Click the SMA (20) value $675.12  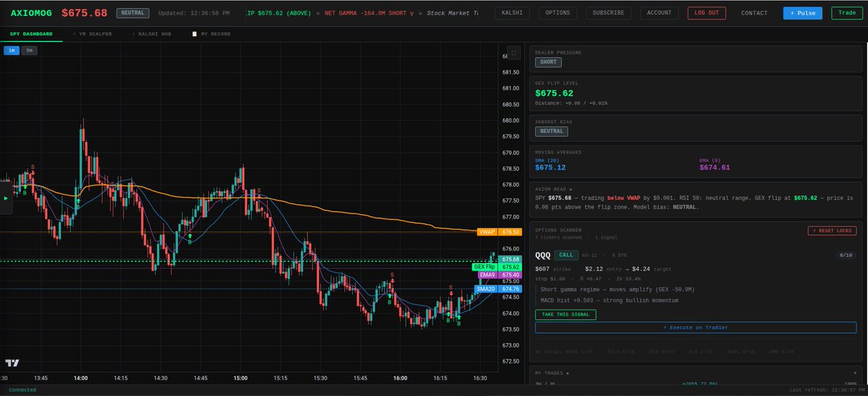(x=550, y=167)
